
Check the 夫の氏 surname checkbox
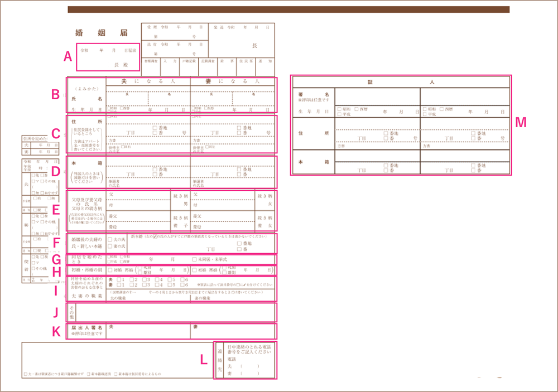pos(109,239)
